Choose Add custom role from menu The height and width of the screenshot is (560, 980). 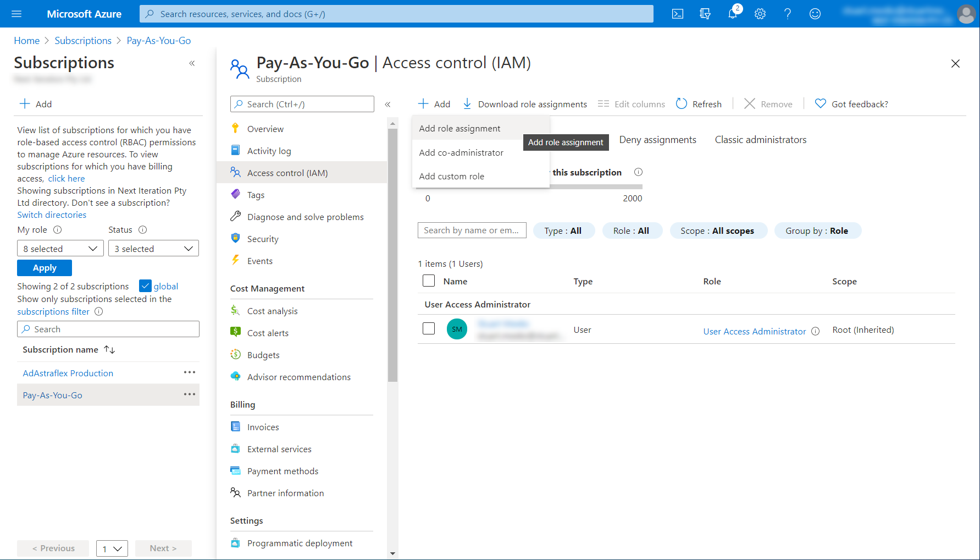coord(452,177)
